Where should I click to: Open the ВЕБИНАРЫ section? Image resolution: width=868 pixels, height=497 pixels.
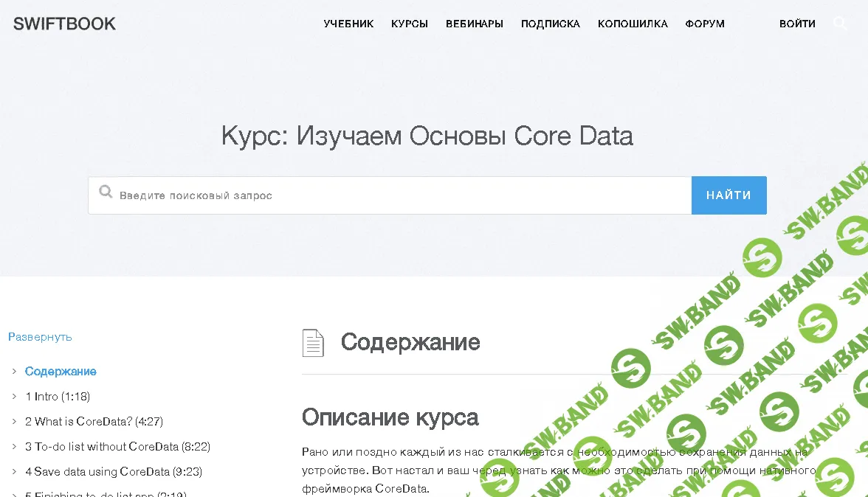pyautogui.click(x=474, y=23)
